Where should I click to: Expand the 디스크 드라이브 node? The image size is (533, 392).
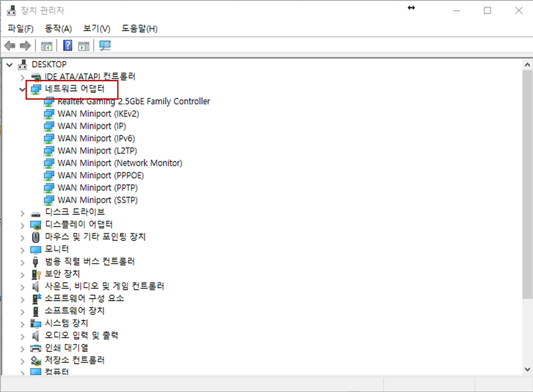(x=22, y=213)
